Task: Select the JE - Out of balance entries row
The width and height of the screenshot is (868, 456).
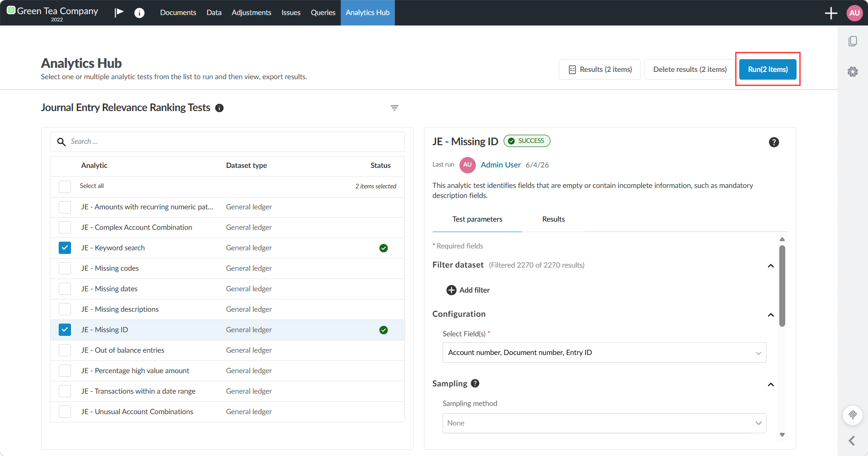Action: (227, 350)
